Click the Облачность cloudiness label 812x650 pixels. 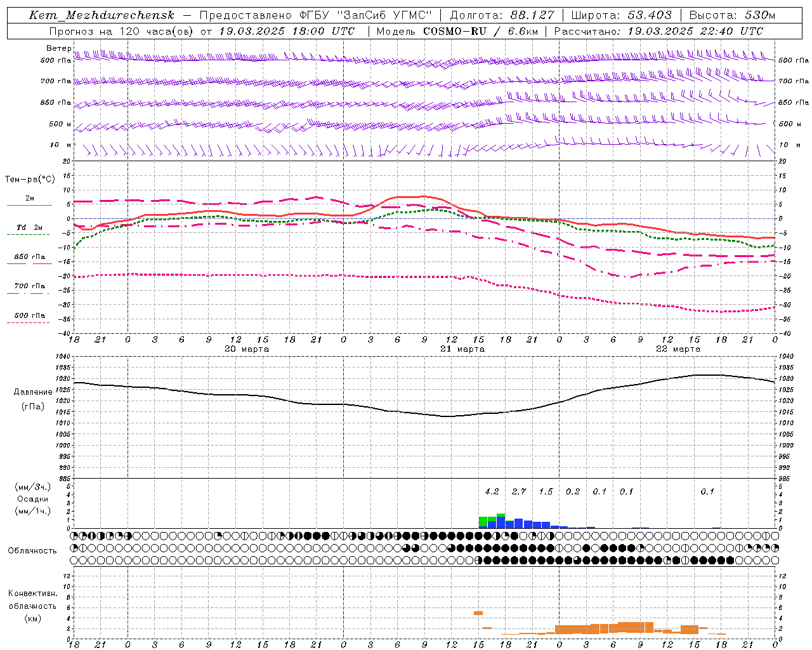click(x=32, y=551)
